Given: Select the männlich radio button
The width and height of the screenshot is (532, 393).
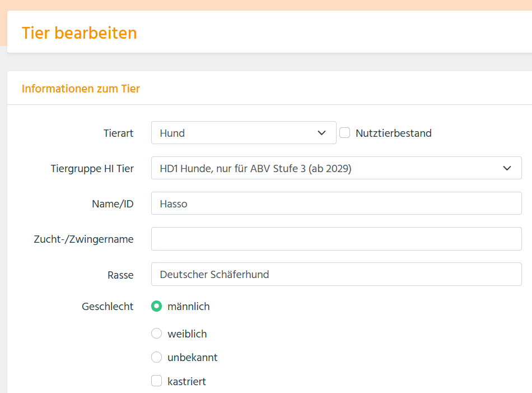Looking at the screenshot, I should click(x=157, y=307).
